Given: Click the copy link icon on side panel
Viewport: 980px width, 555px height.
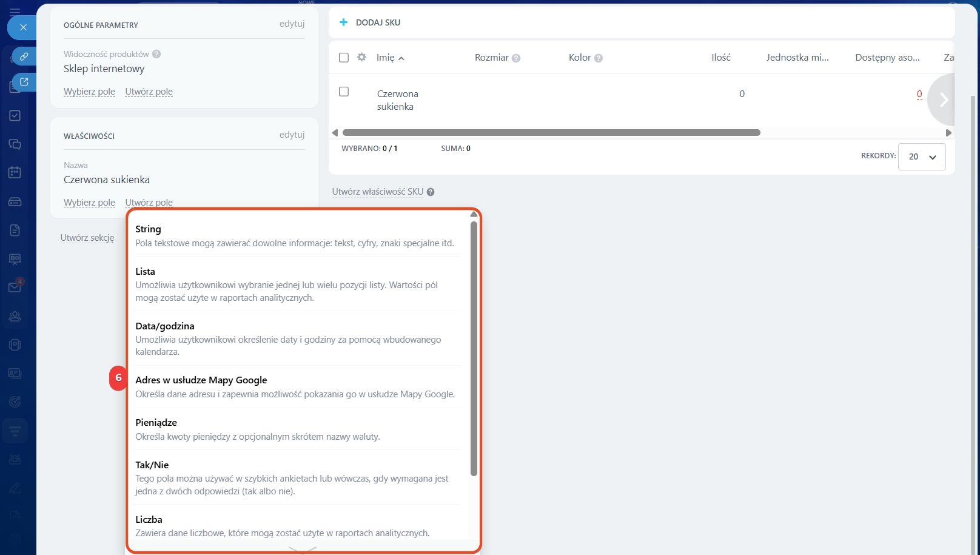Looking at the screenshot, I should [24, 56].
